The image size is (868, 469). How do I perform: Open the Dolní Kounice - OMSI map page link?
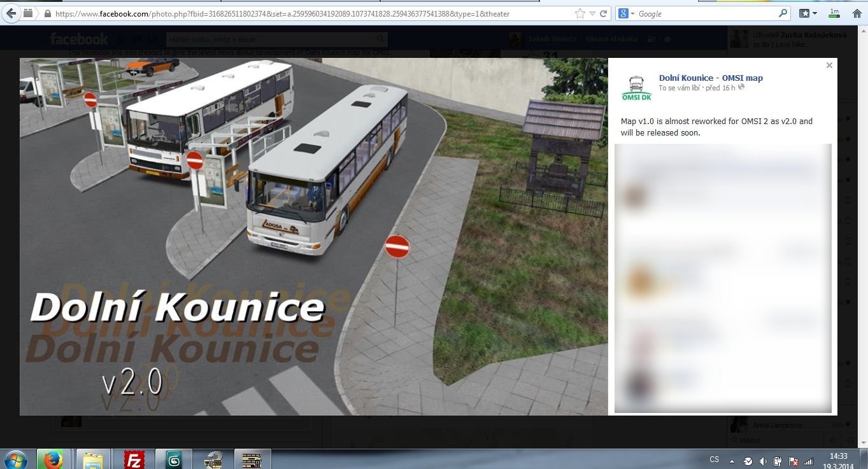(710, 78)
